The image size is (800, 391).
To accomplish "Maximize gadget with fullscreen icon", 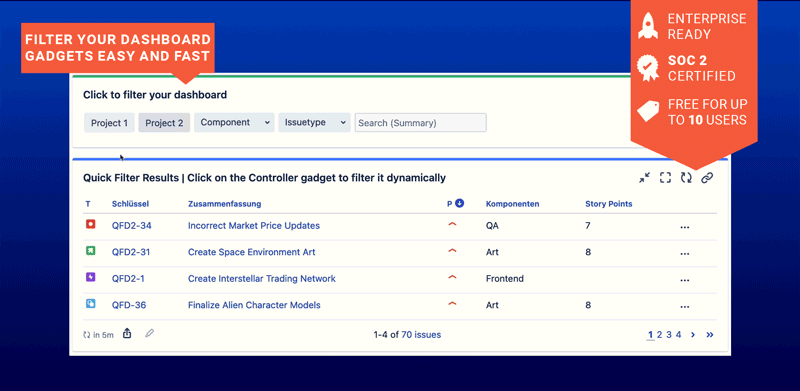I will click(665, 178).
